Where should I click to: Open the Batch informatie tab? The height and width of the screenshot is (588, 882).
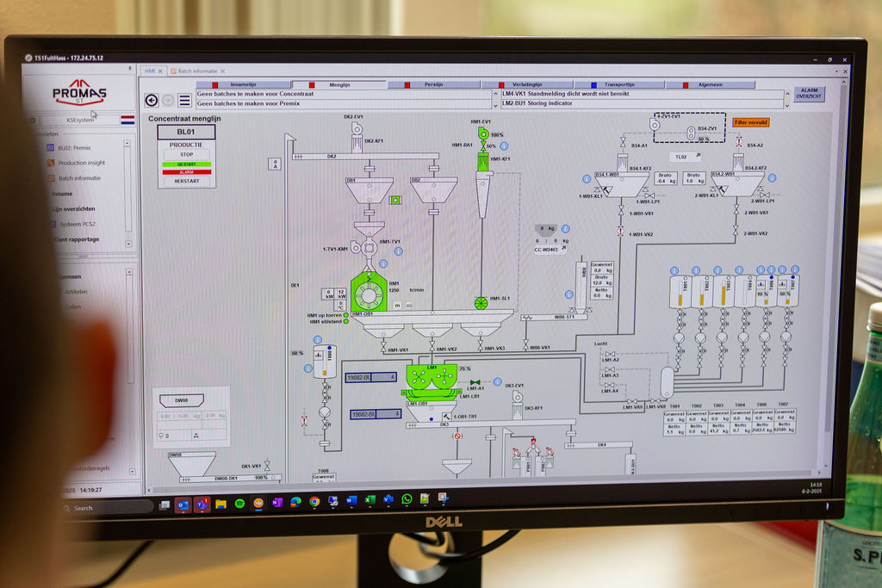197,71
